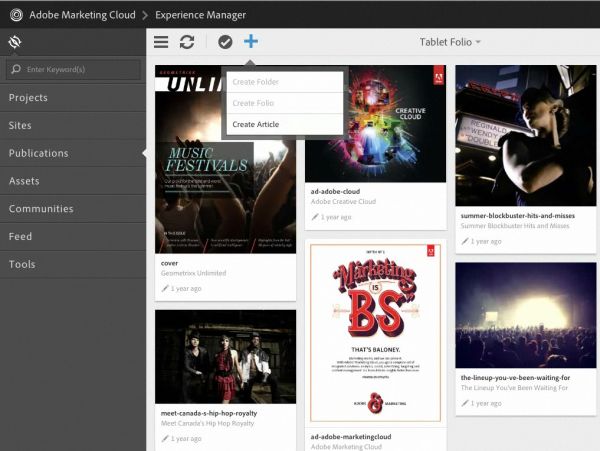The height and width of the screenshot is (451, 600).
Task: Open the Assets section
Action: [73, 181]
